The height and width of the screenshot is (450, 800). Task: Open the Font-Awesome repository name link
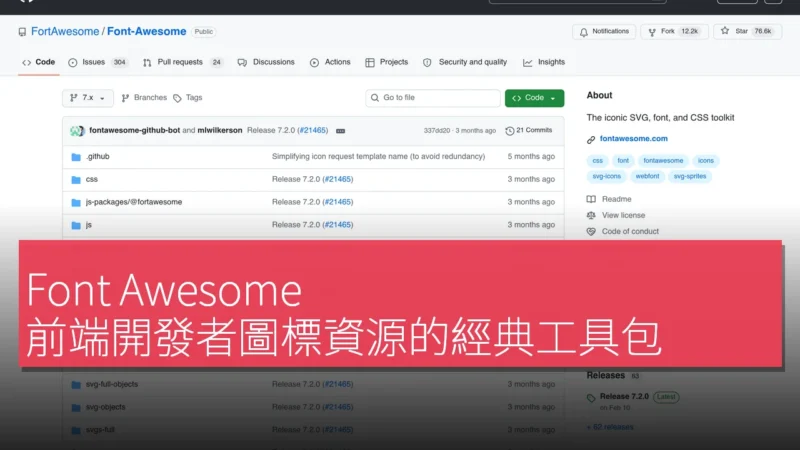pos(146,32)
